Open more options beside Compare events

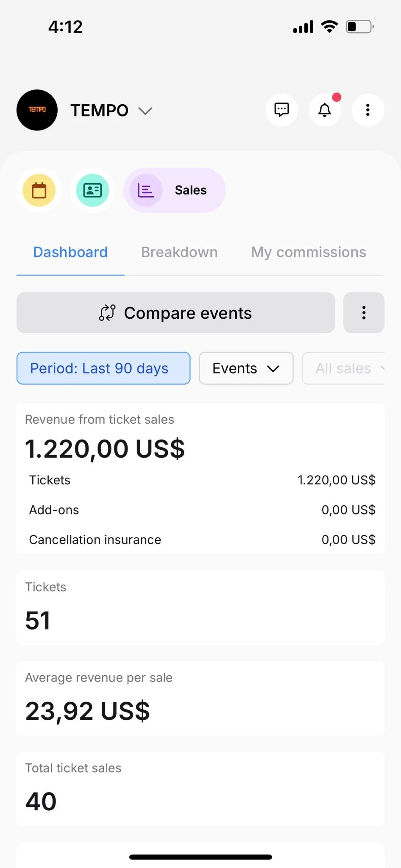pyautogui.click(x=364, y=313)
